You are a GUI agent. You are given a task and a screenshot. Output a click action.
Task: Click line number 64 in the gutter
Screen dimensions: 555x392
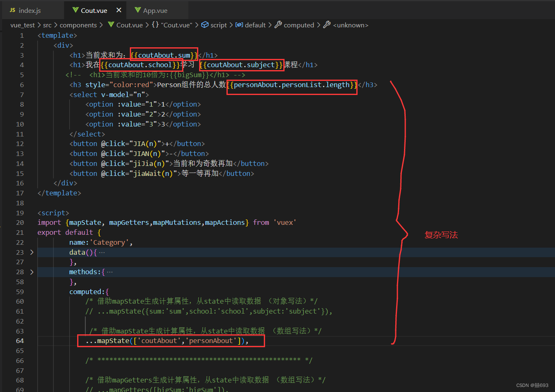coord(19,341)
